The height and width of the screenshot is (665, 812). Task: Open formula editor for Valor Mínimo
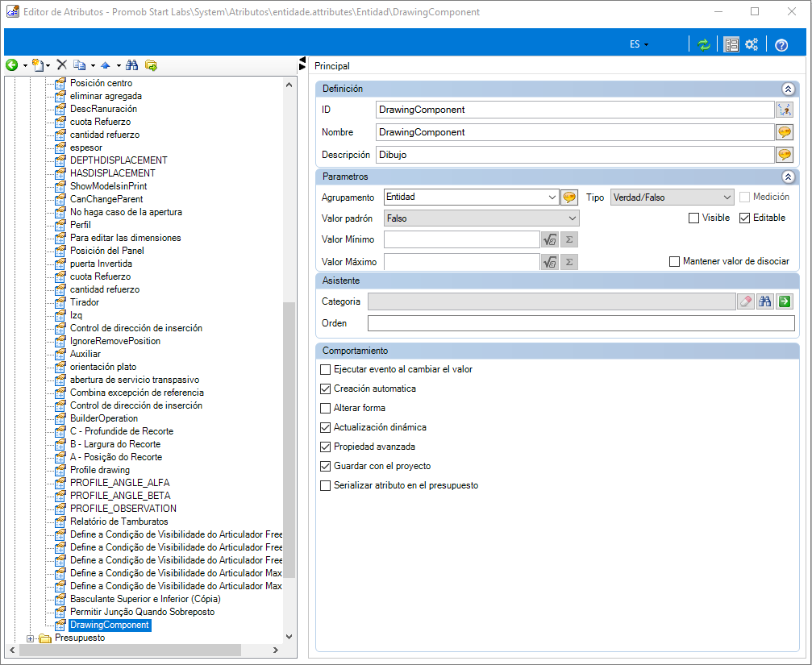point(549,239)
